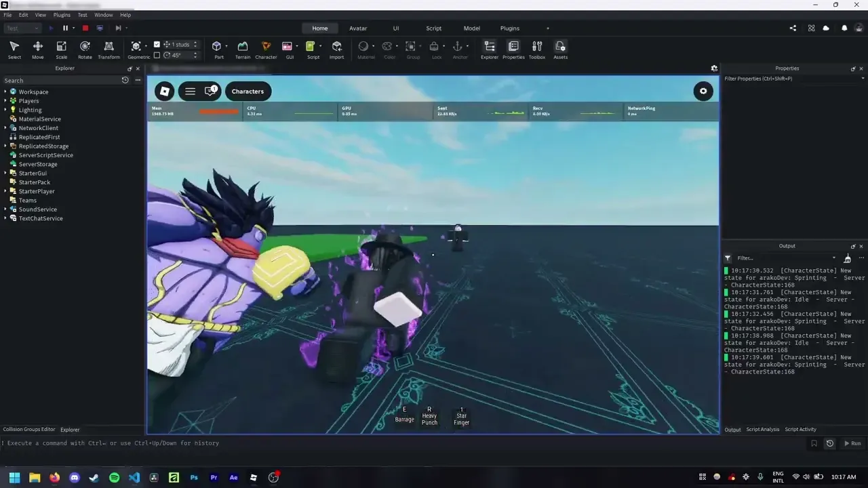Switch to the Script Analysis tab
This screenshot has width=868, height=488.
tap(763, 430)
